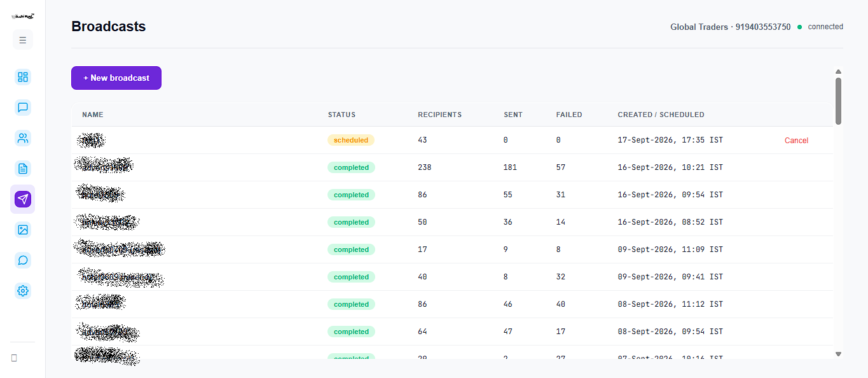
Task: Click the scrollbar down arrow
Action: [x=838, y=354]
